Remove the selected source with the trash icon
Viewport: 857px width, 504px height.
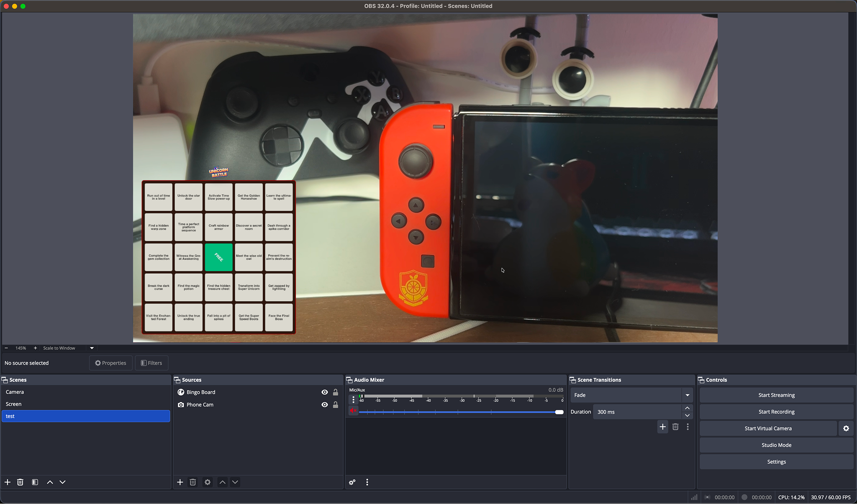pos(192,482)
